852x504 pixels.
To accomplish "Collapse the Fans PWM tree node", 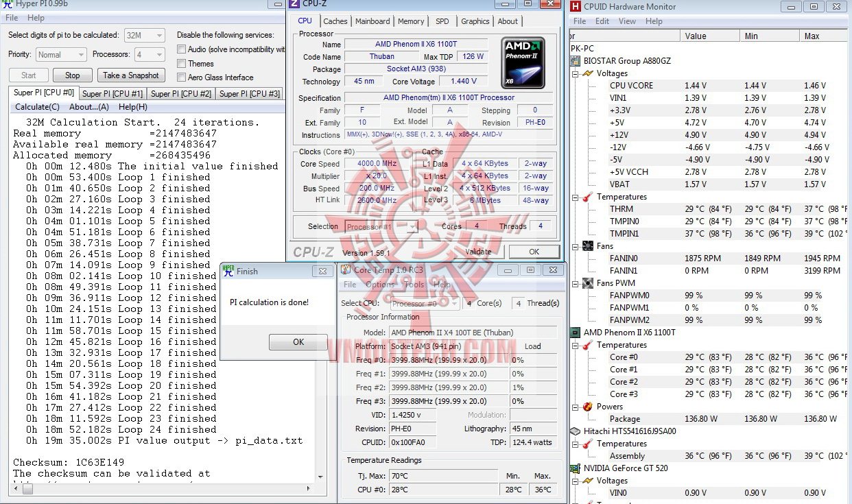I will (x=575, y=283).
